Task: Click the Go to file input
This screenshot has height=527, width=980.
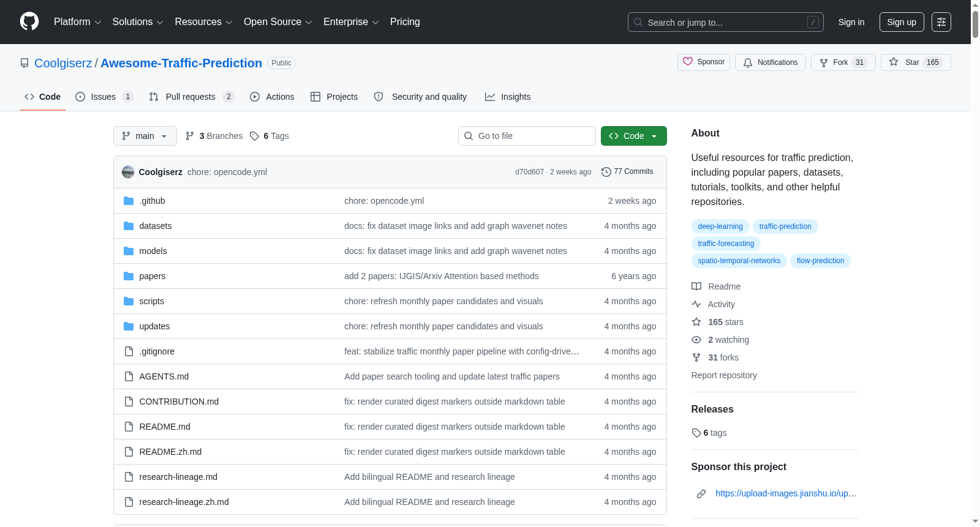Action: (527, 136)
